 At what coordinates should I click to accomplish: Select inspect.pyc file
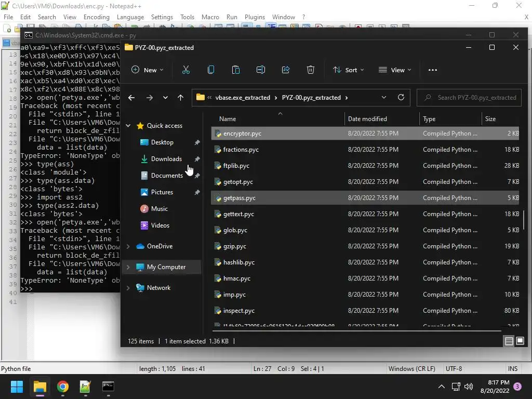tap(365, 311)
